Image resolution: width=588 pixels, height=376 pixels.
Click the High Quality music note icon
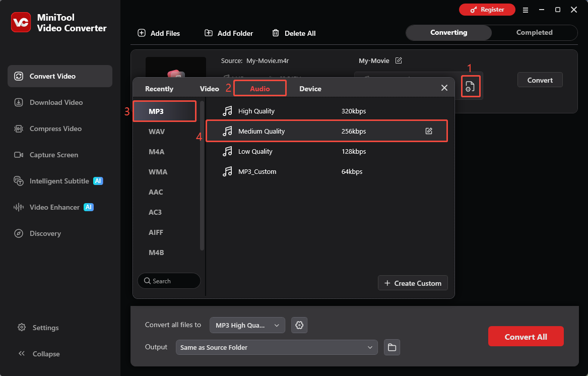[227, 111]
